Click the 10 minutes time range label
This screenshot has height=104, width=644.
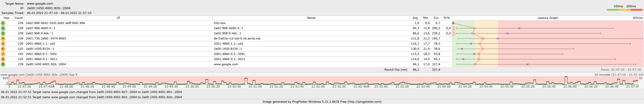619,74
